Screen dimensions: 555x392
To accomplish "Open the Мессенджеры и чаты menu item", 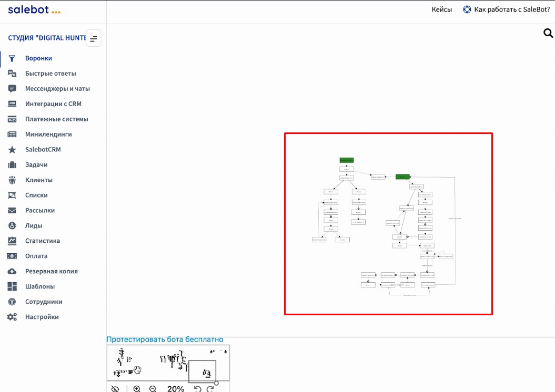I will pyautogui.click(x=57, y=89).
